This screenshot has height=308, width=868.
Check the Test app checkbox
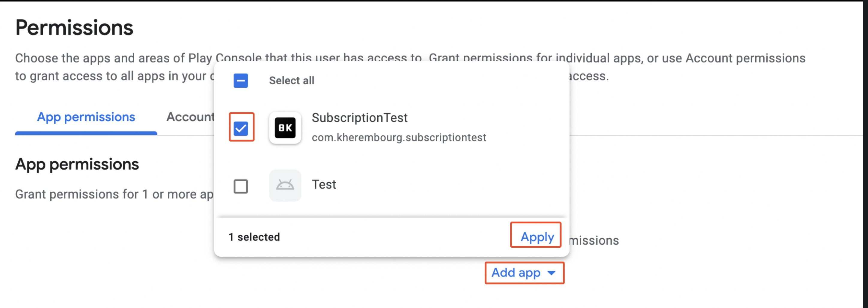(x=241, y=186)
